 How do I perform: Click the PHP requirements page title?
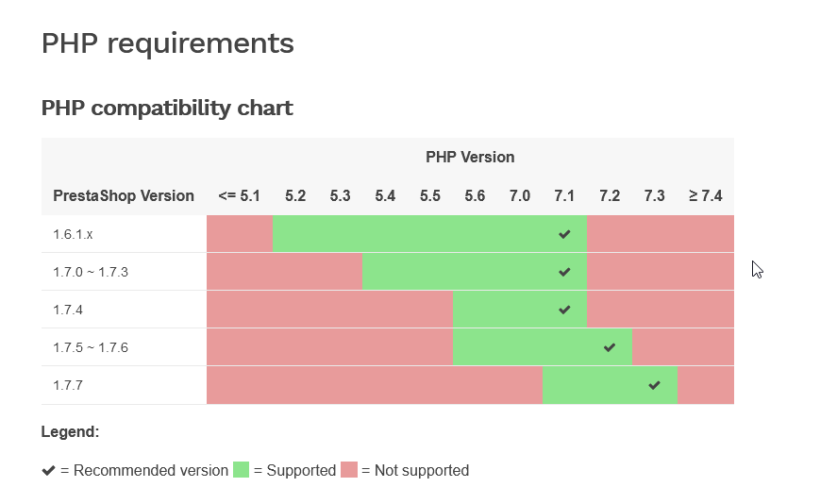(x=167, y=43)
